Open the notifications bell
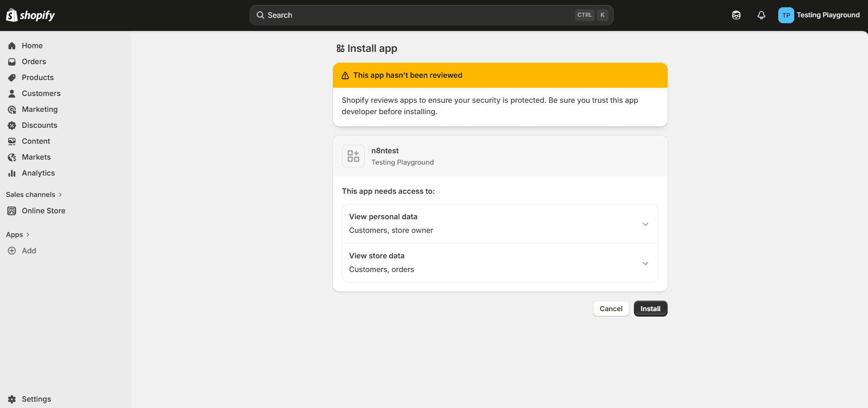The image size is (868, 408). pos(761,15)
